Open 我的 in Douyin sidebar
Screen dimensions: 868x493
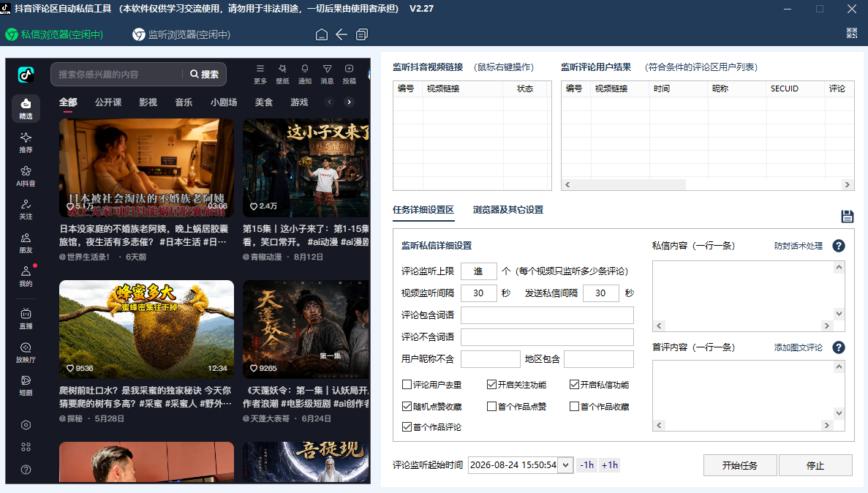click(26, 276)
